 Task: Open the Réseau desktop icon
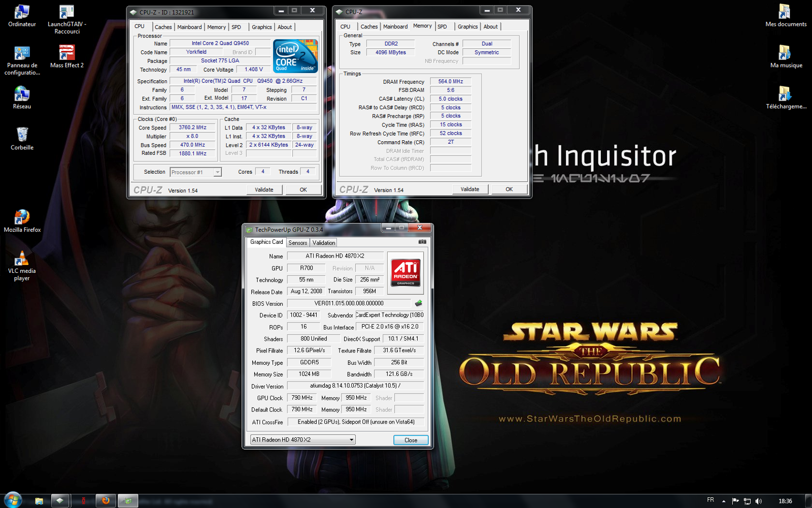tap(22, 98)
